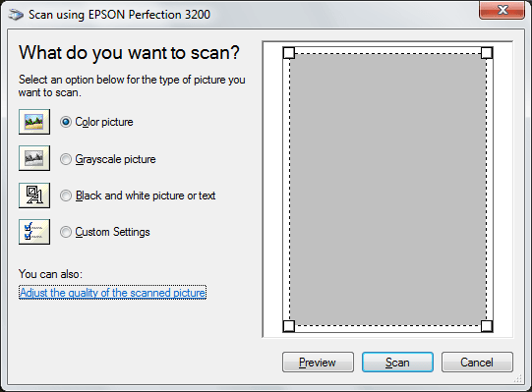Click the top-left crop handle in preview

289,53
